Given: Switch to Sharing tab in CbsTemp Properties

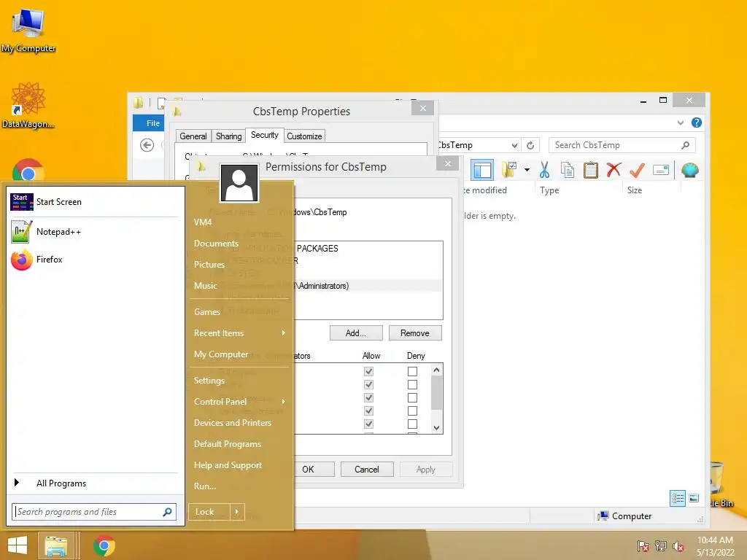Looking at the screenshot, I should (228, 136).
